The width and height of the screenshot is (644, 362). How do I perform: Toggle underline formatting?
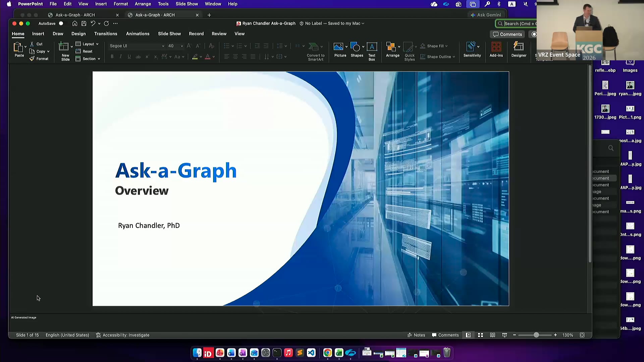(129, 57)
